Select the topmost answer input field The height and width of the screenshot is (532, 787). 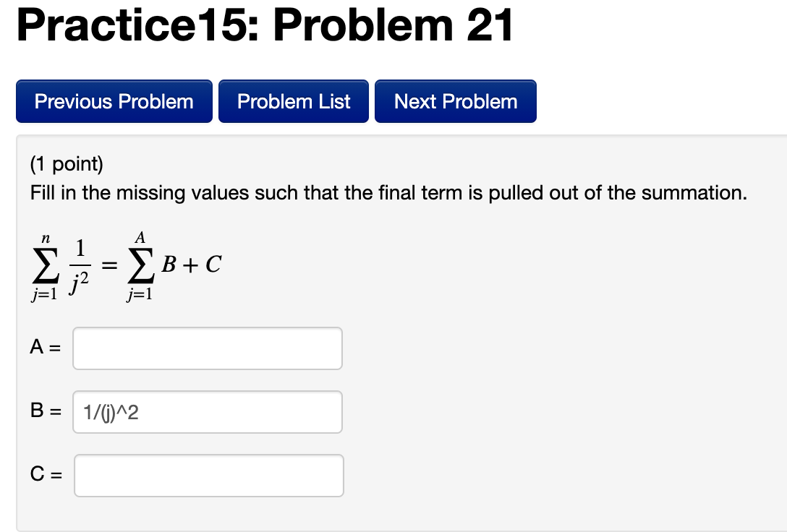[x=207, y=348]
